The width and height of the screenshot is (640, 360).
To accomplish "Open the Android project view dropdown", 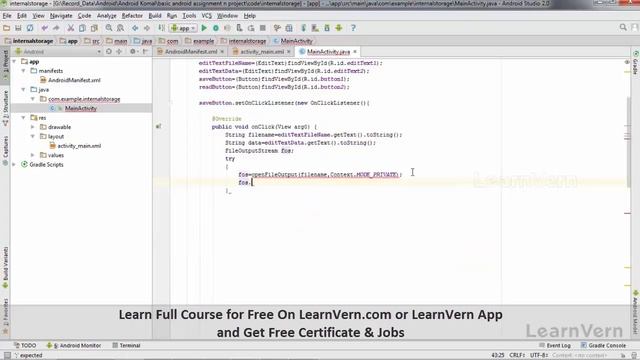I will click(58, 52).
